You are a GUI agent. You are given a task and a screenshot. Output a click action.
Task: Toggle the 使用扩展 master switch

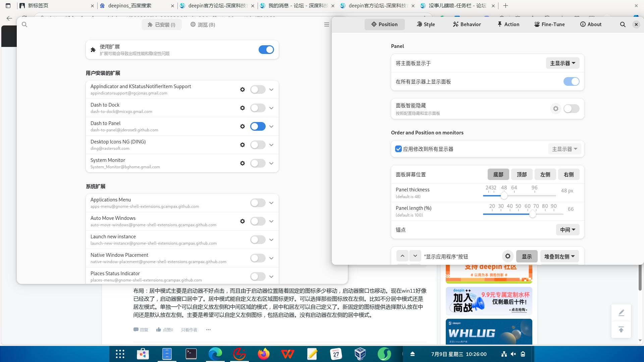pos(266,50)
